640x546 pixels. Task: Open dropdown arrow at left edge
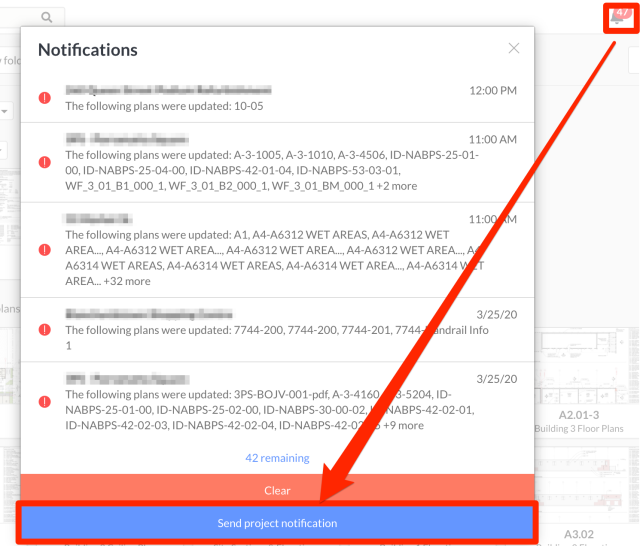tap(4, 112)
